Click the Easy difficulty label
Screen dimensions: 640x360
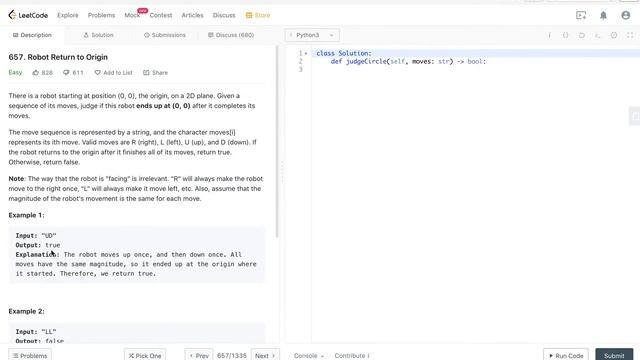click(15, 72)
